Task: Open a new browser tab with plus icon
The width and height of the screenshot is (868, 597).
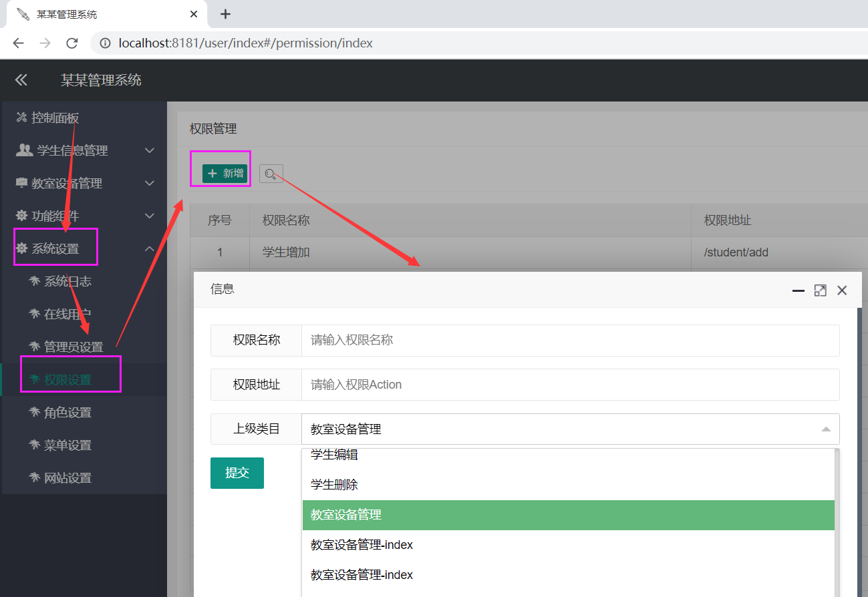Action: (225, 13)
